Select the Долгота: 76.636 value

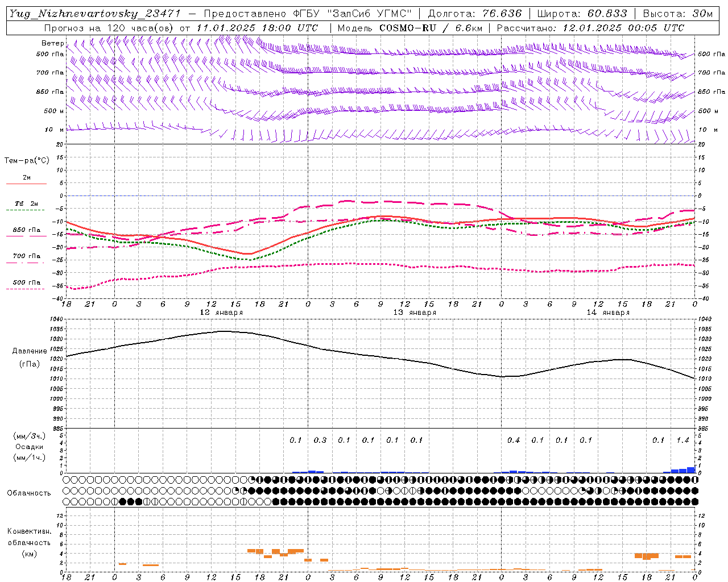point(475,14)
